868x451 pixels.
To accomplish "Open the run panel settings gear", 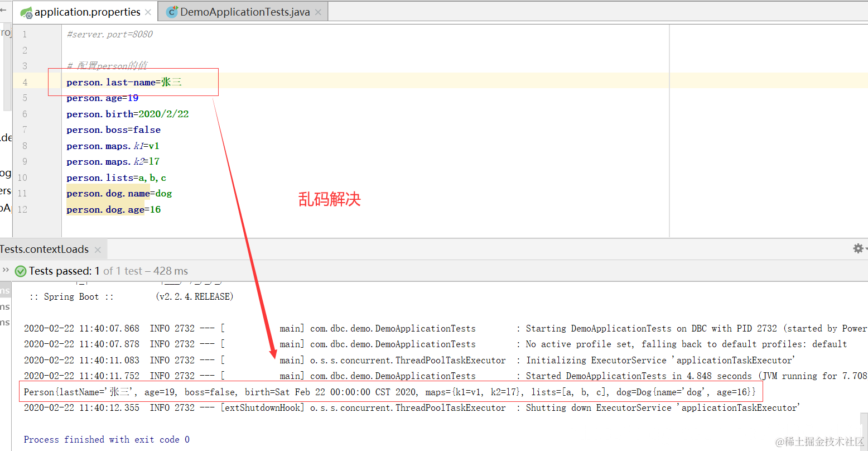I will (x=859, y=248).
